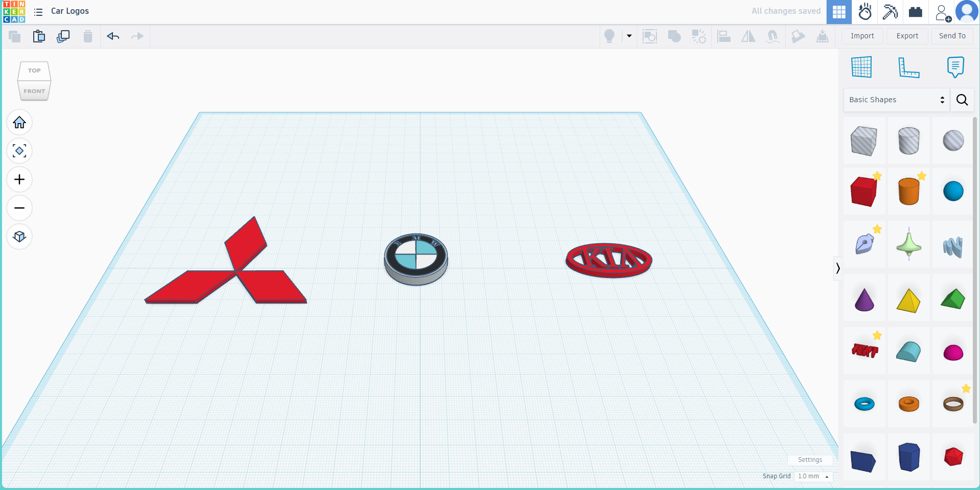The width and height of the screenshot is (980, 490).
Task: Toggle orthographic perspective view cube icon
Action: pyautogui.click(x=19, y=237)
